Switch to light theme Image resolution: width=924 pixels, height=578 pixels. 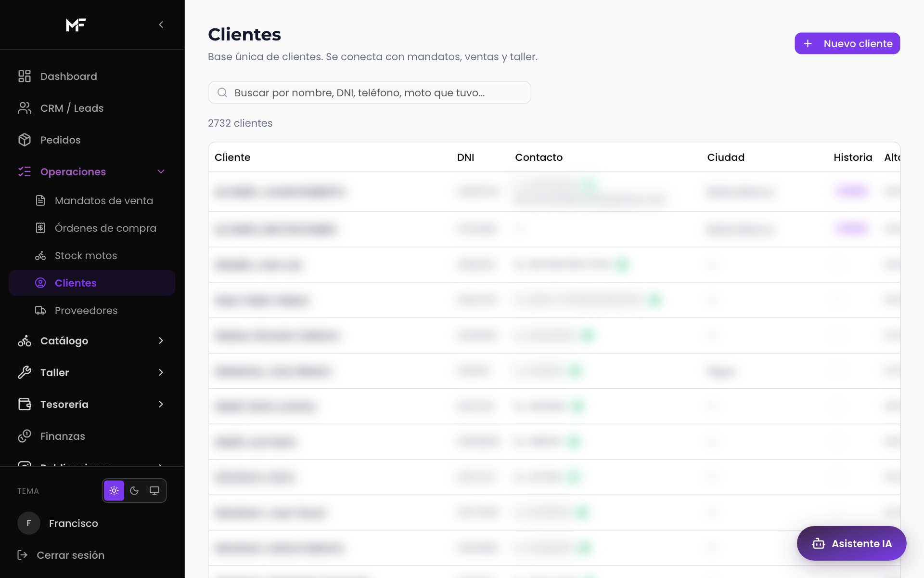114,490
